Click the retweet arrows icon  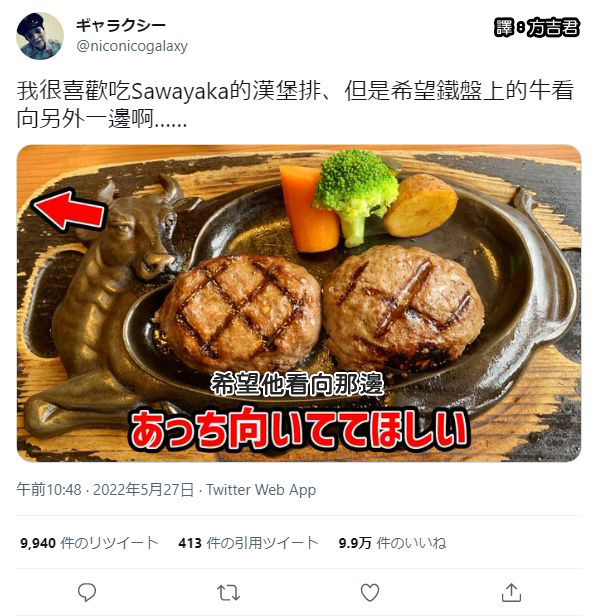click(x=228, y=593)
